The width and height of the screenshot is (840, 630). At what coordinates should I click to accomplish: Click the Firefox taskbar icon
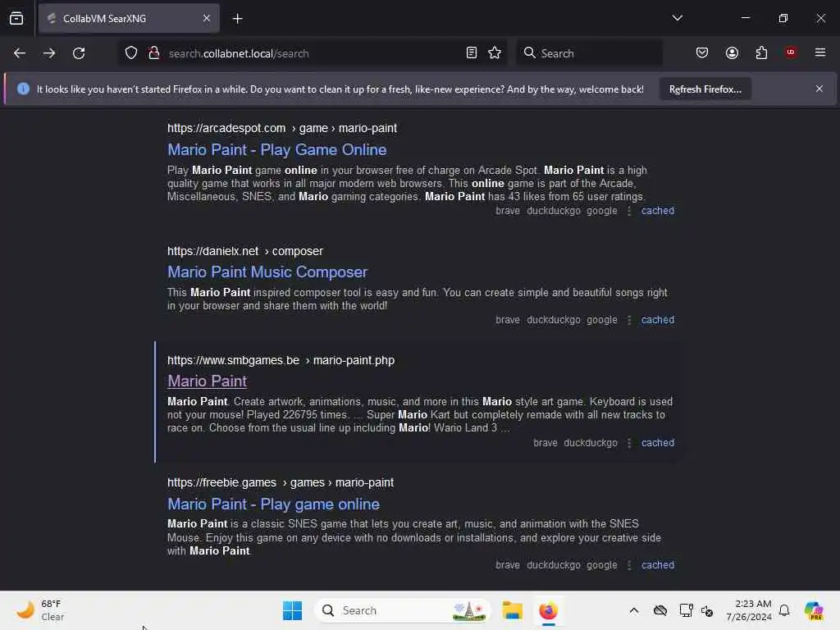pos(548,610)
